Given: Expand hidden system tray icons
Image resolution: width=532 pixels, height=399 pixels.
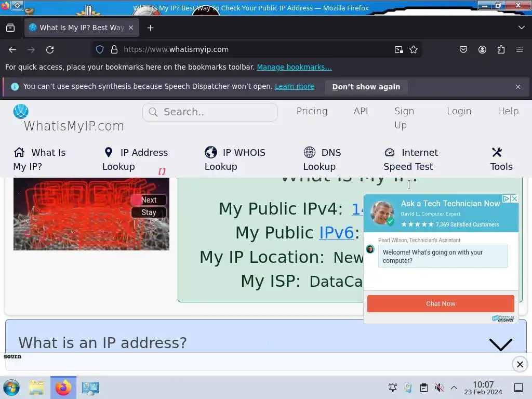Looking at the screenshot, I should coord(454,388).
